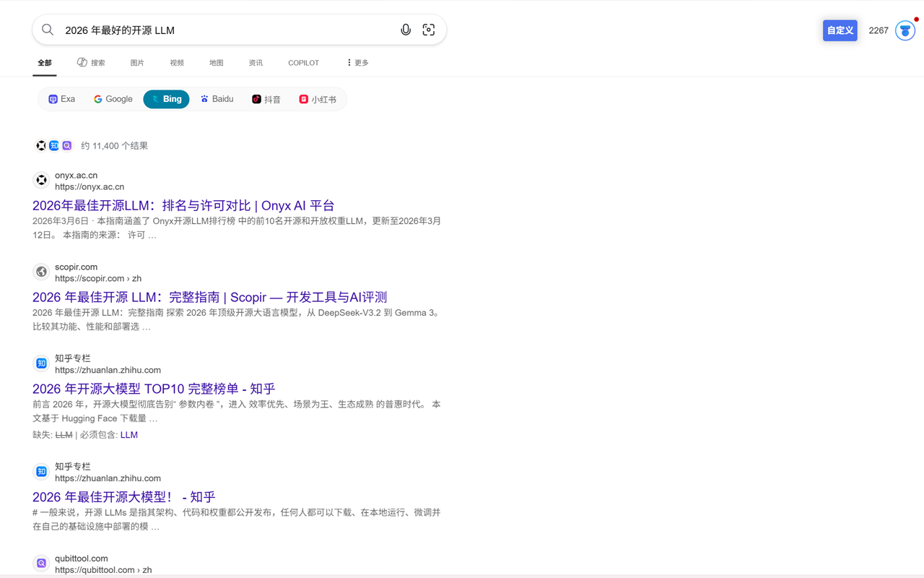Click the 必须包含 LLM link
This screenshot has width=924, height=578.
[129, 435]
